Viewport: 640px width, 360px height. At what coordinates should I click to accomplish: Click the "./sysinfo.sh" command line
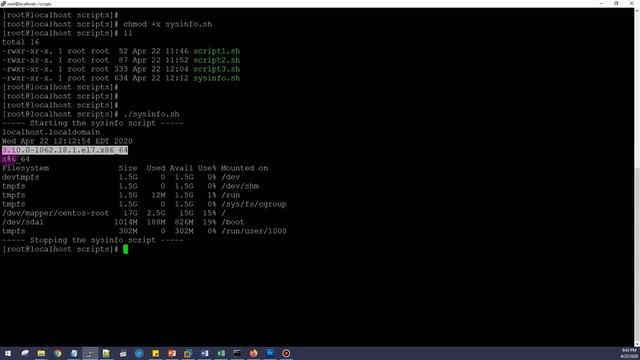tap(151, 114)
